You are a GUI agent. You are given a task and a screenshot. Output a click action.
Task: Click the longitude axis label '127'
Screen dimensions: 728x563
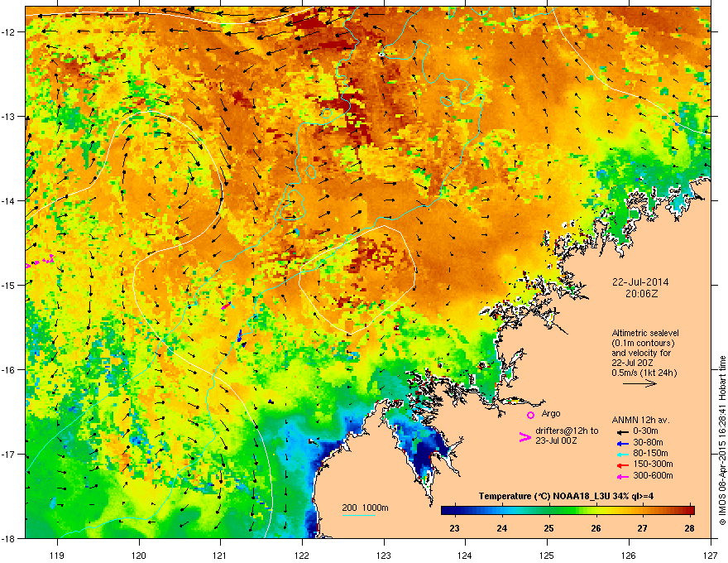[711, 555]
